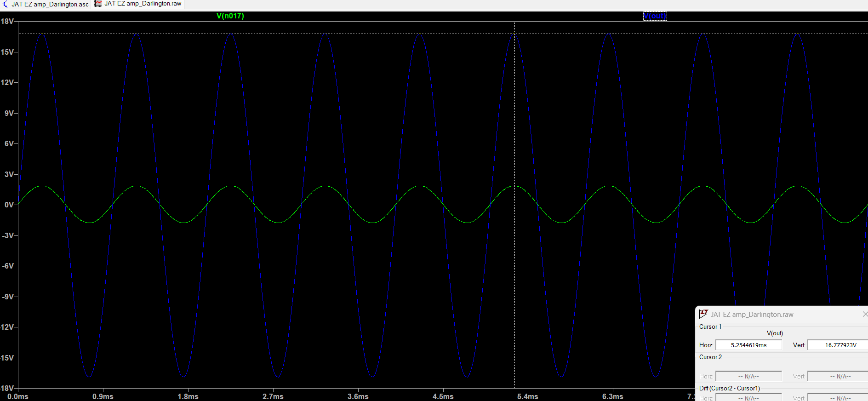
Task: Click the 2.7ms time axis label
Action: [273, 396]
